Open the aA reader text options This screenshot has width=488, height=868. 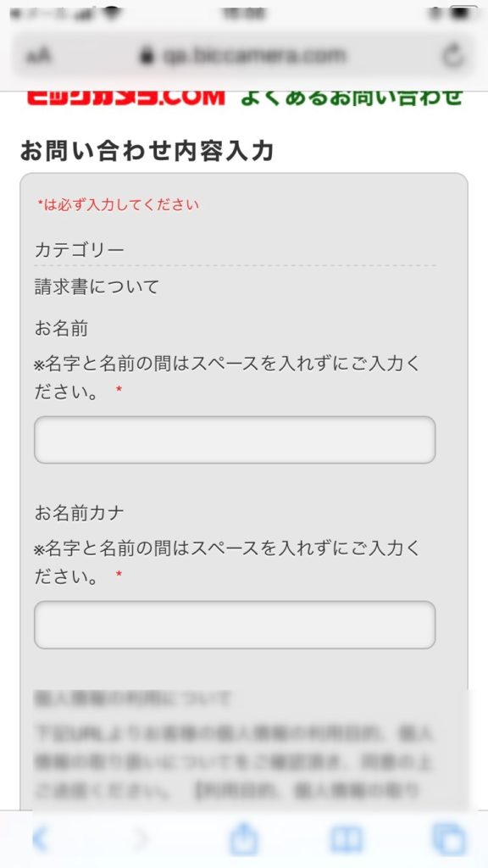38,56
